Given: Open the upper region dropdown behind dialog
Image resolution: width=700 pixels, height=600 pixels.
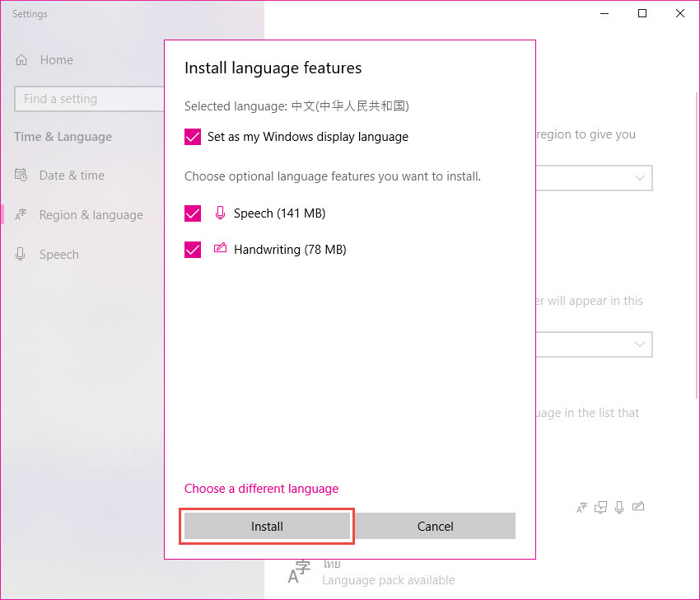Looking at the screenshot, I should coord(595,178).
